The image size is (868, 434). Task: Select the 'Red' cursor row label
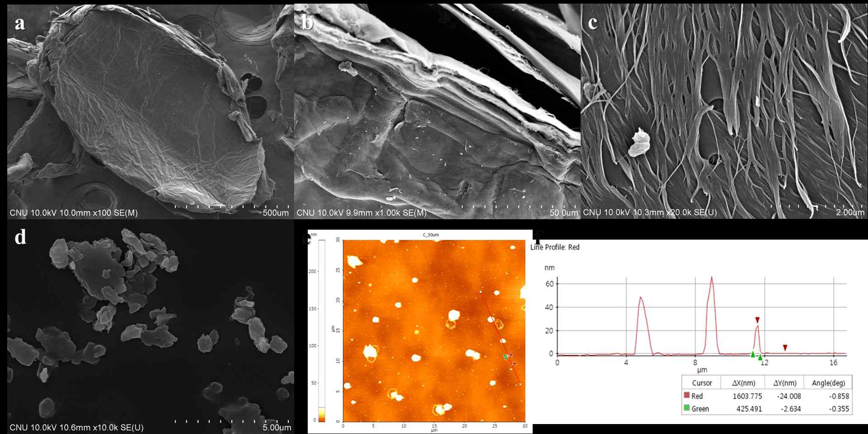pyautogui.click(x=697, y=396)
